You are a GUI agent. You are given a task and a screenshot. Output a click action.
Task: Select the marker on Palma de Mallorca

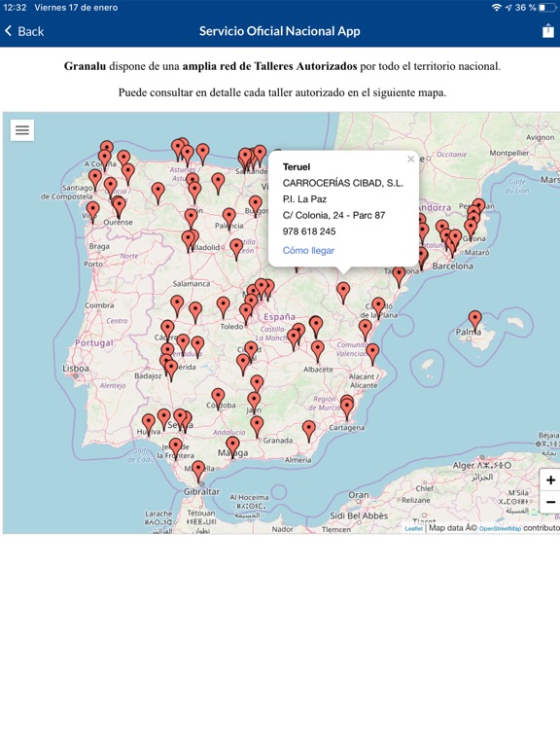coord(474,320)
